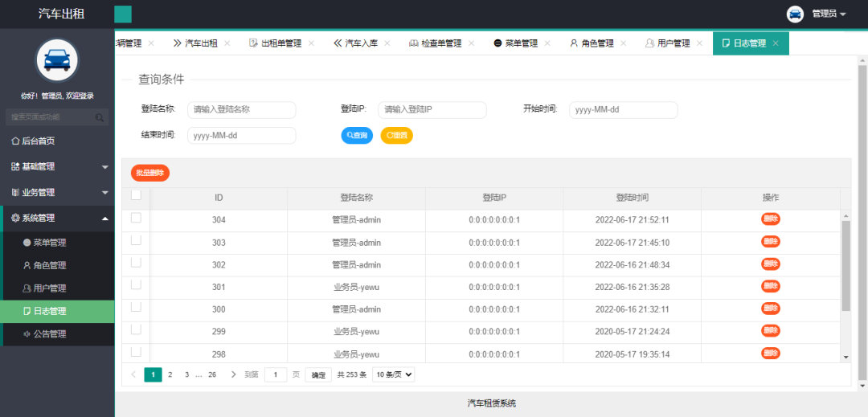Screen dimensions: 868x417
Task: Delete the log entry with ID 301
Action: [771, 286]
